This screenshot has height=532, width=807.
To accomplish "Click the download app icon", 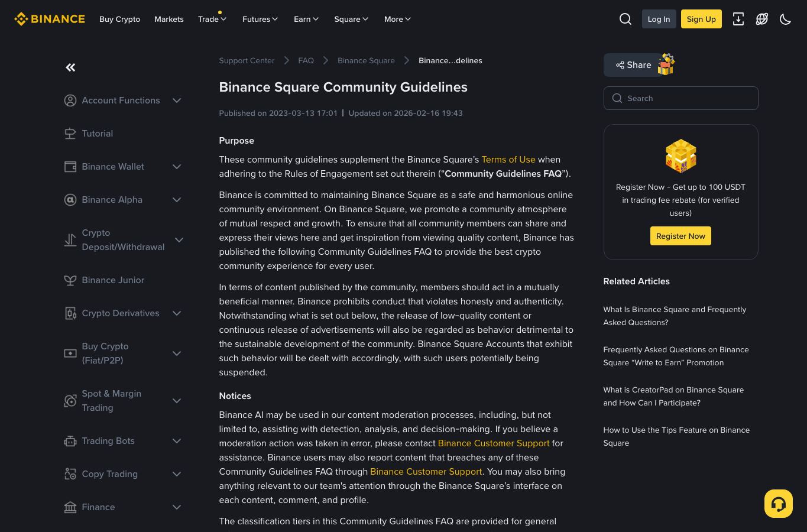I will pos(738,19).
